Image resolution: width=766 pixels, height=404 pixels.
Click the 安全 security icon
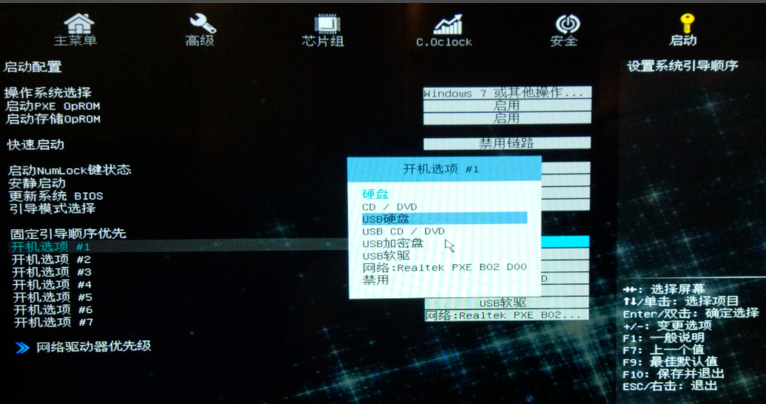[565, 24]
